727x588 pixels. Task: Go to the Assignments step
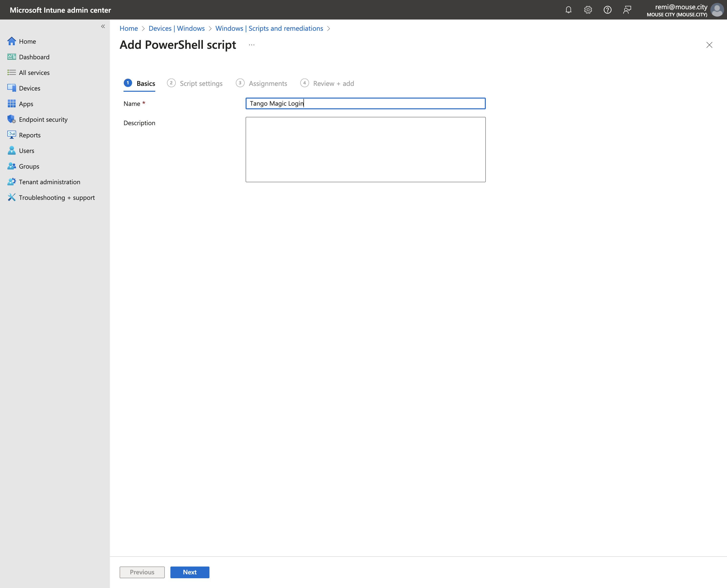tap(261, 84)
